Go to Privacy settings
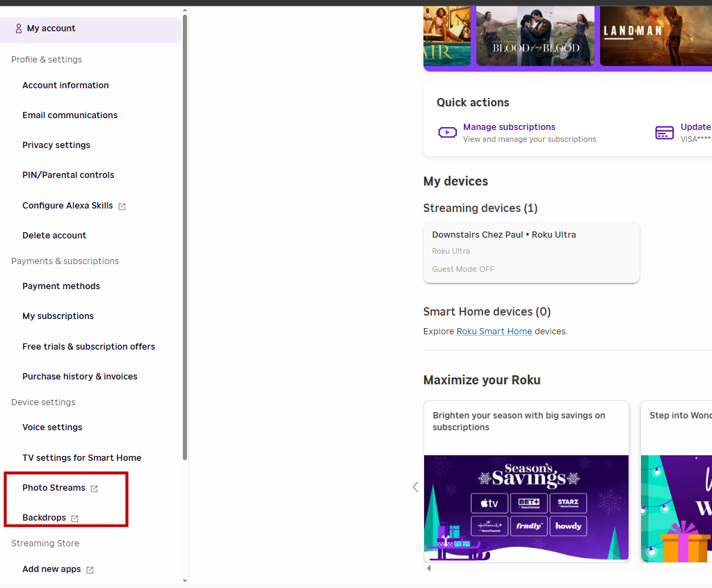The height and width of the screenshot is (588, 712). [56, 145]
